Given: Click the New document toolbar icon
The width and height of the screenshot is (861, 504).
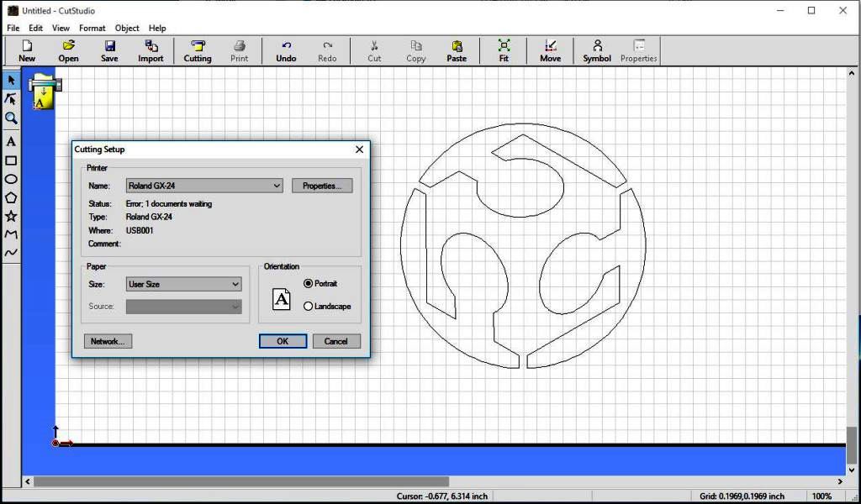Looking at the screenshot, I should click(x=26, y=51).
